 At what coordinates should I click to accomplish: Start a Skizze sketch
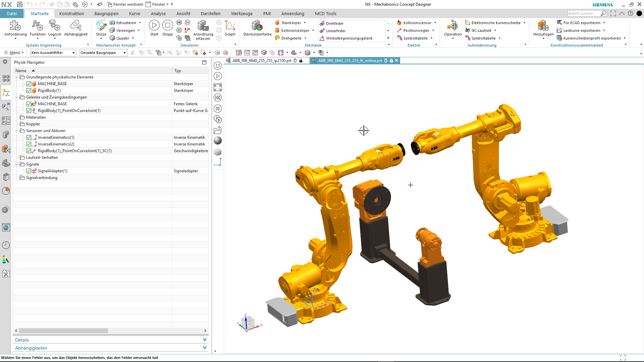pos(101,25)
